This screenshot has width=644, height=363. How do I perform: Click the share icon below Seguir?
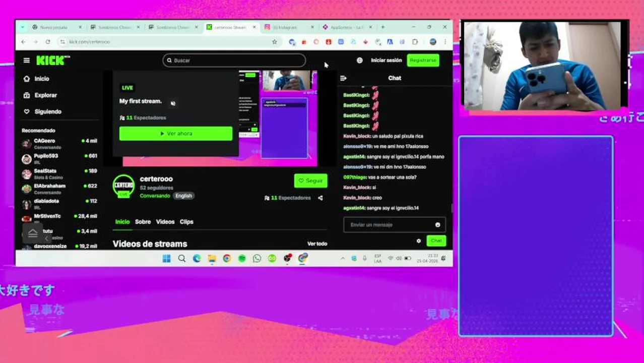(x=320, y=198)
